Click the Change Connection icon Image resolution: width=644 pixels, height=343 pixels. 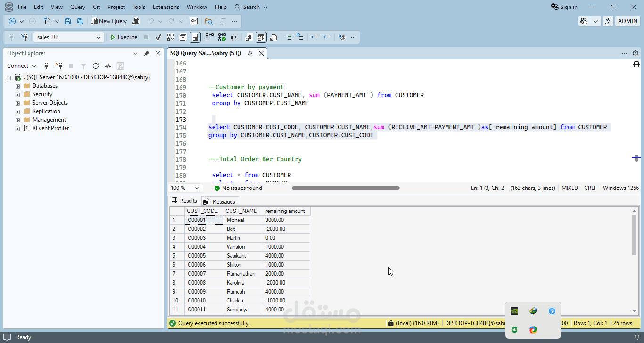[x=24, y=37]
